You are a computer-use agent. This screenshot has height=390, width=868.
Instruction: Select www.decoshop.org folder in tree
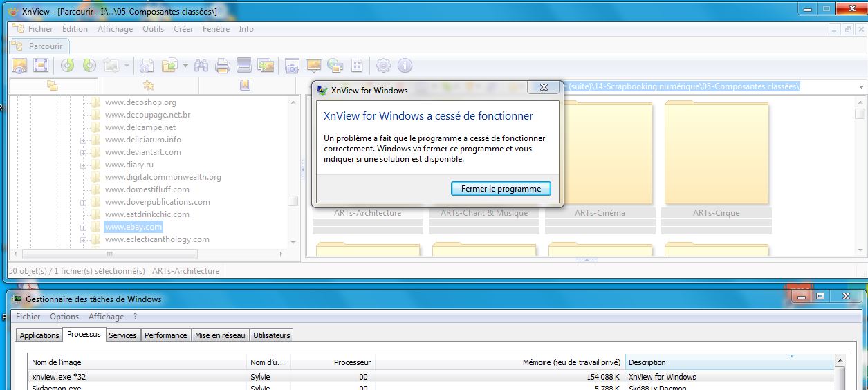pos(140,103)
